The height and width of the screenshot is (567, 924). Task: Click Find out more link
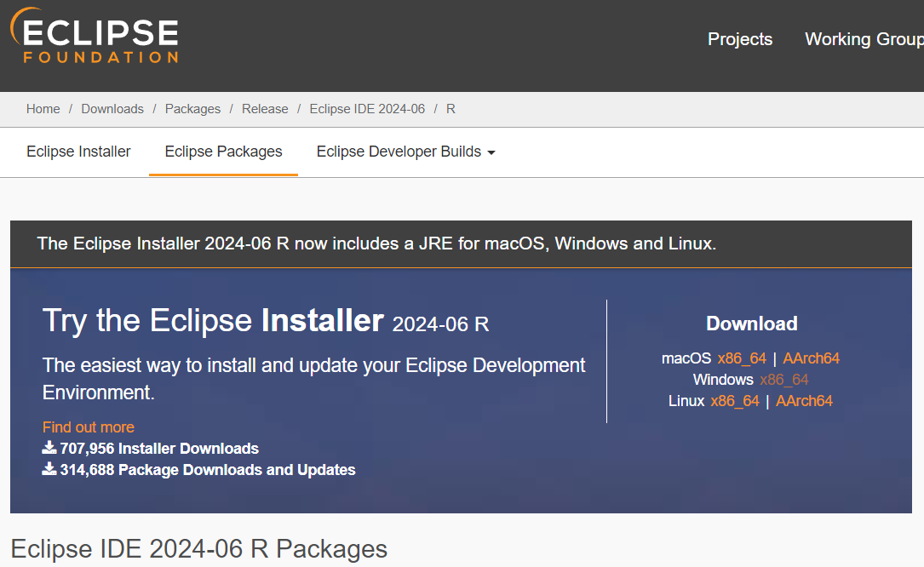[88, 427]
